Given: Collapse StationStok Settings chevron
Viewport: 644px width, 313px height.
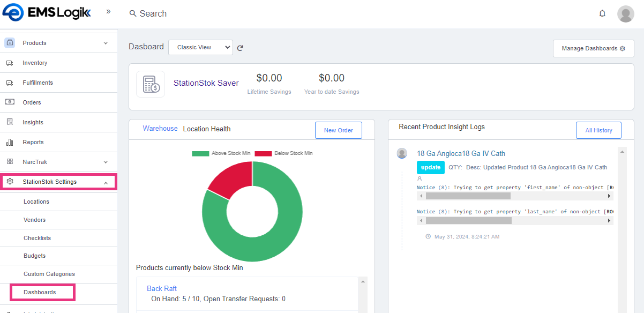Looking at the screenshot, I should click(106, 182).
